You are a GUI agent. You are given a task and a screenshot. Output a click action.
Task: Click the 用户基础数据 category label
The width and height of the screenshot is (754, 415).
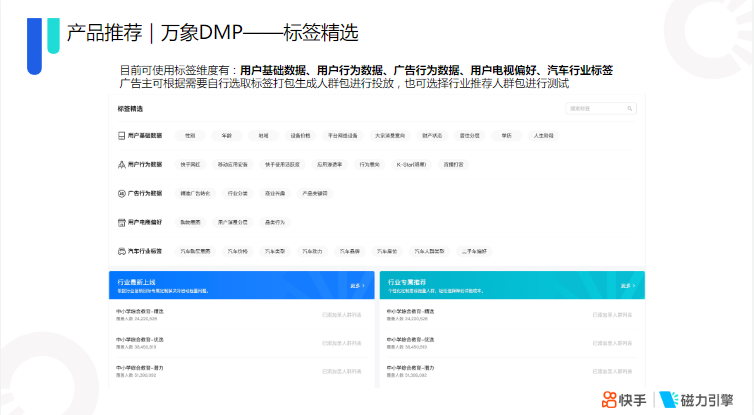[x=145, y=136]
